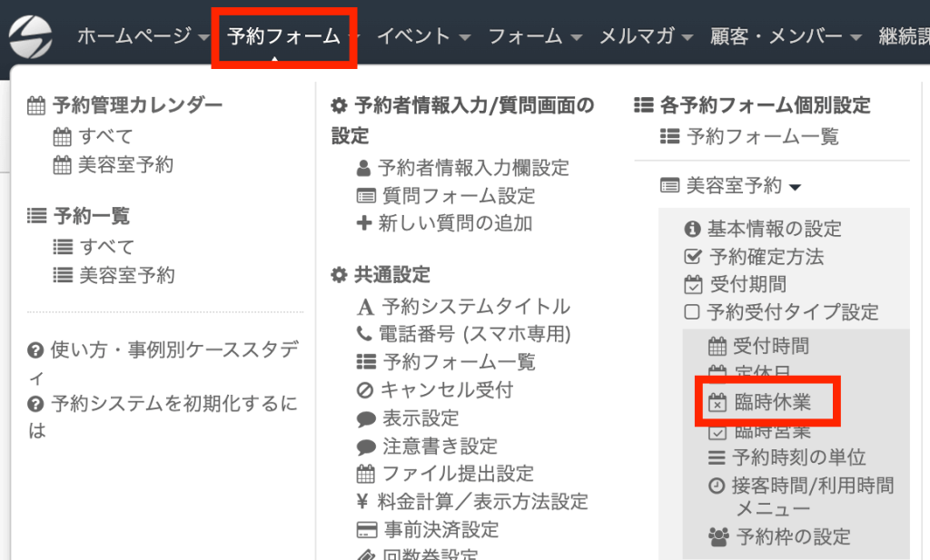This screenshot has width=930, height=560.
Task: Click the check icon next to 受付期間
Action: coord(693,285)
